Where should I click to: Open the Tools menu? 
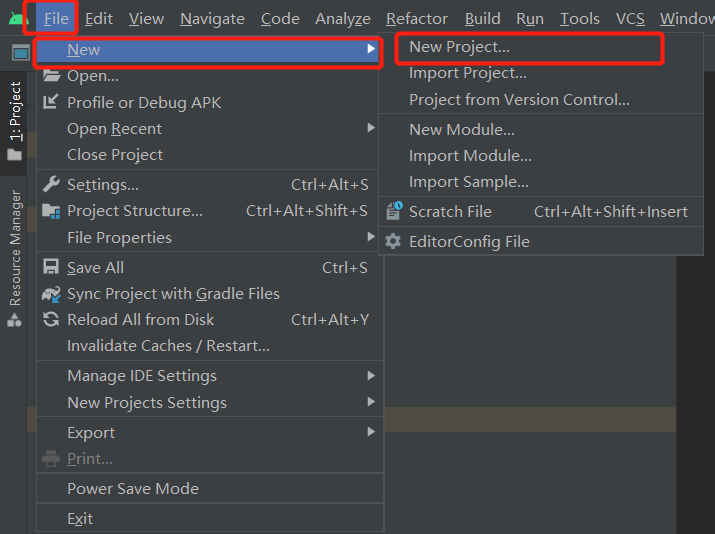[x=580, y=19]
